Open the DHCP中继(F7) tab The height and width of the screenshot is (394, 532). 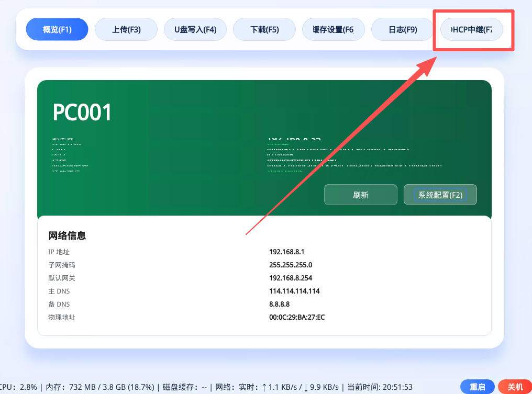[472, 29]
